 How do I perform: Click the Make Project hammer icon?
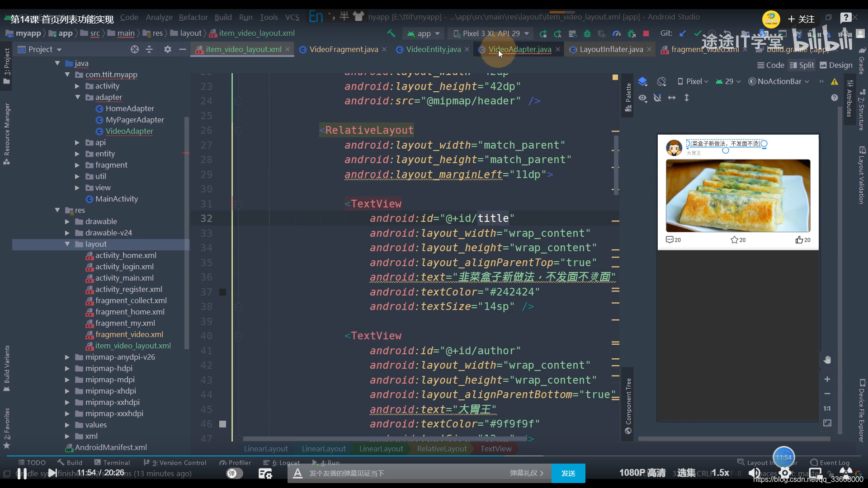click(391, 33)
